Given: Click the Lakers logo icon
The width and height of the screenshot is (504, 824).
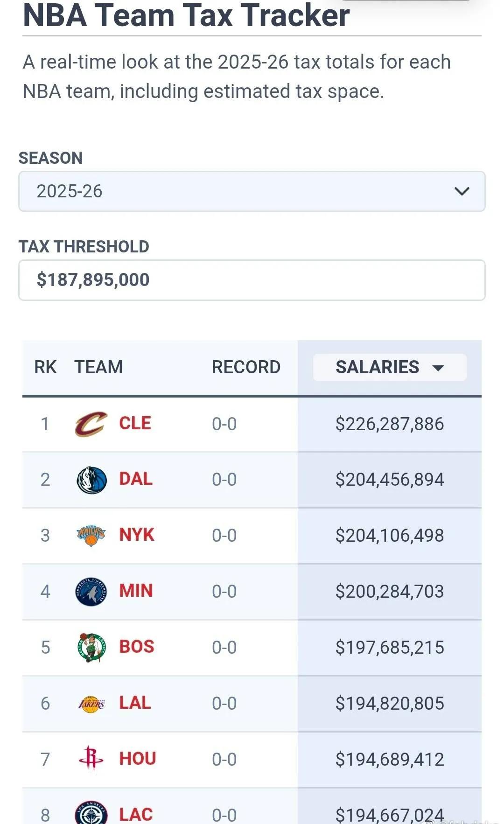Looking at the screenshot, I should click(91, 703).
